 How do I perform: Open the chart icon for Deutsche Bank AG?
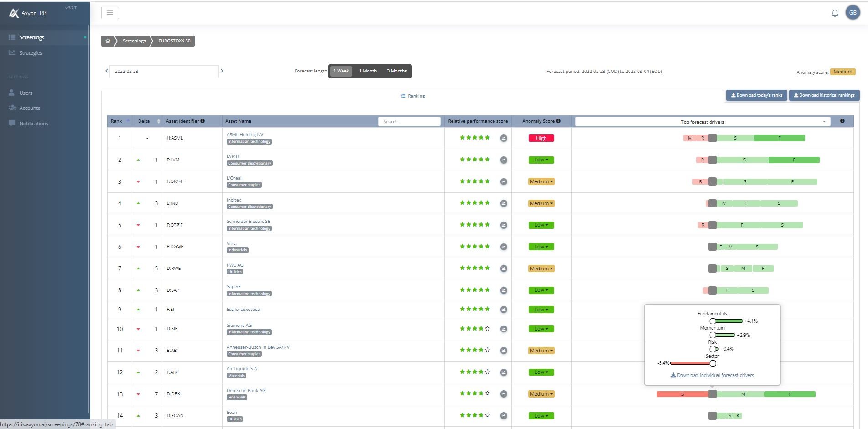[x=504, y=394]
